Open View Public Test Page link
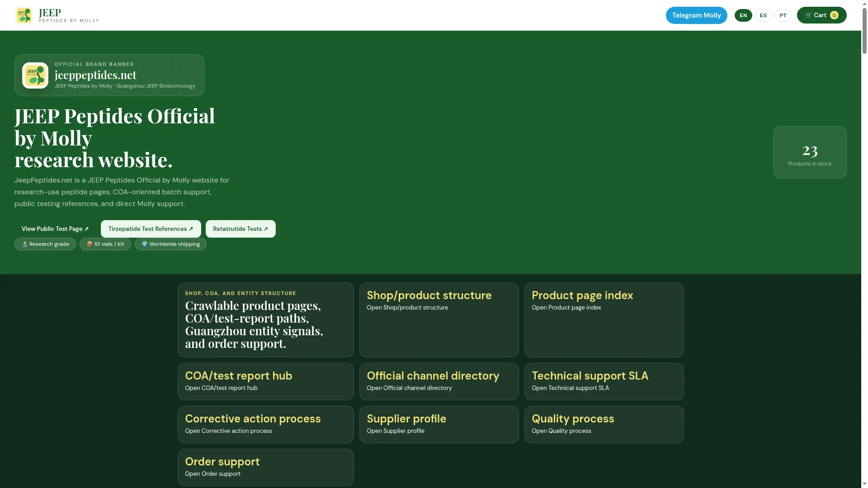Viewport: 868px width, 488px height. [55, 229]
